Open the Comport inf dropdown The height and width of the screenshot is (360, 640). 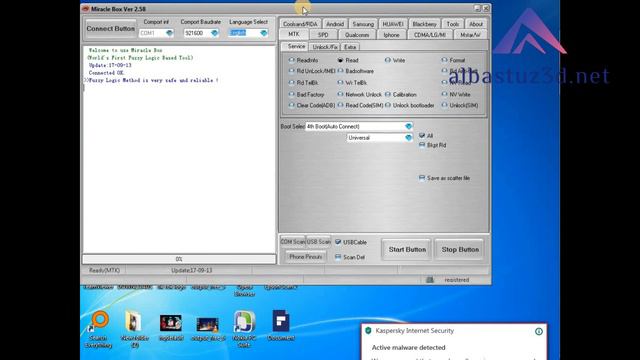tap(169, 33)
